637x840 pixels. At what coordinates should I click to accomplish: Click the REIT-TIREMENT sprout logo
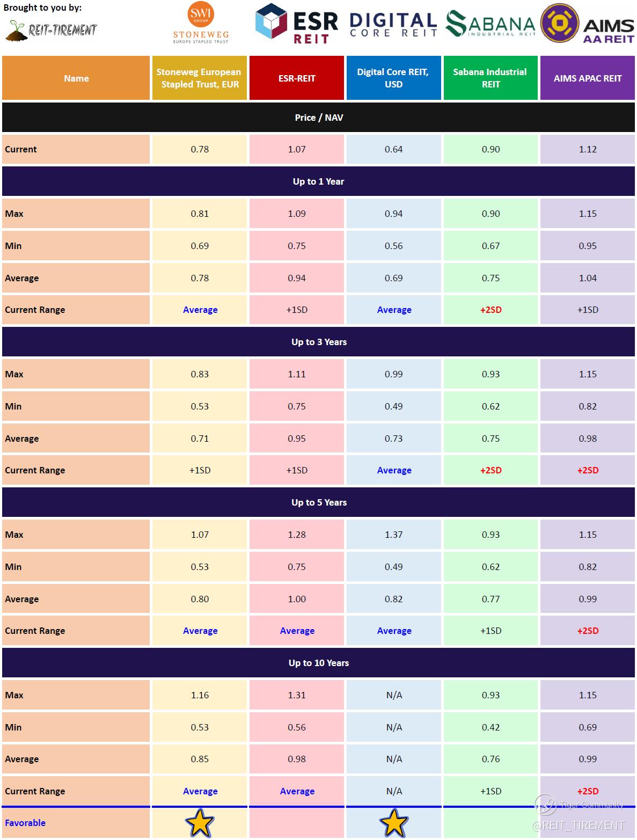point(51,31)
